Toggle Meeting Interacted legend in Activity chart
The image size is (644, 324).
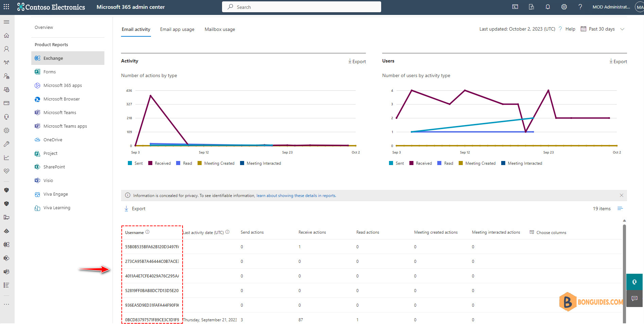pos(260,163)
